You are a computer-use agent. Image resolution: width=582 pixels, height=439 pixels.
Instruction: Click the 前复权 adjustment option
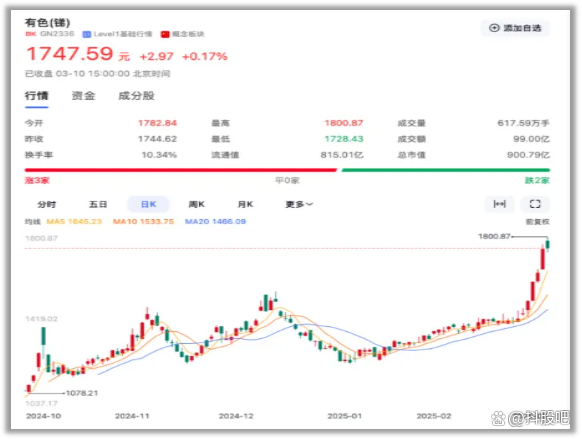coord(537,222)
